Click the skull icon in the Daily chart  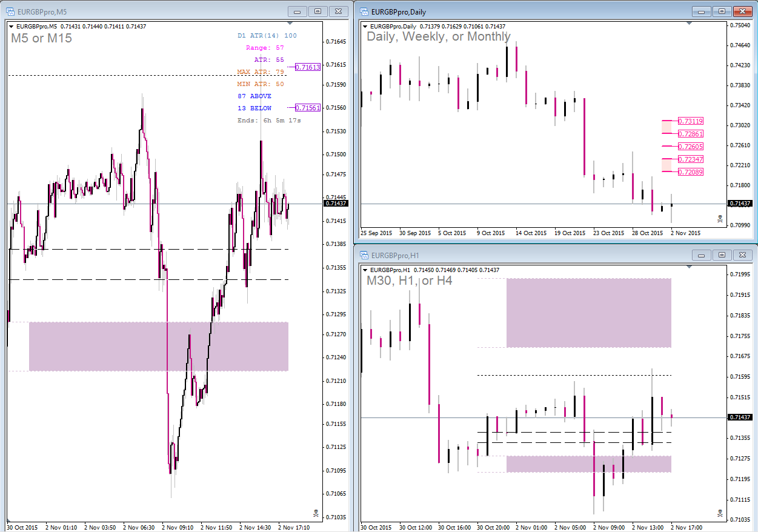[x=720, y=219]
